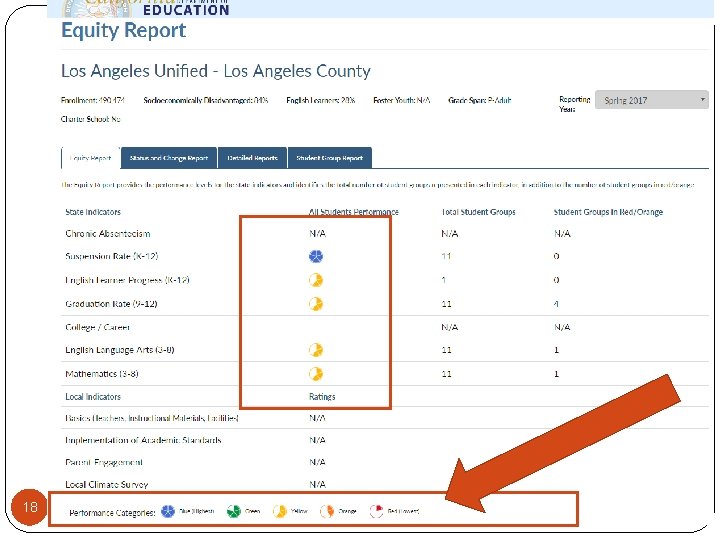Screen dimensions: 720x540
Task: Click the Green legend icon
Action: click(x=234, y=511)
